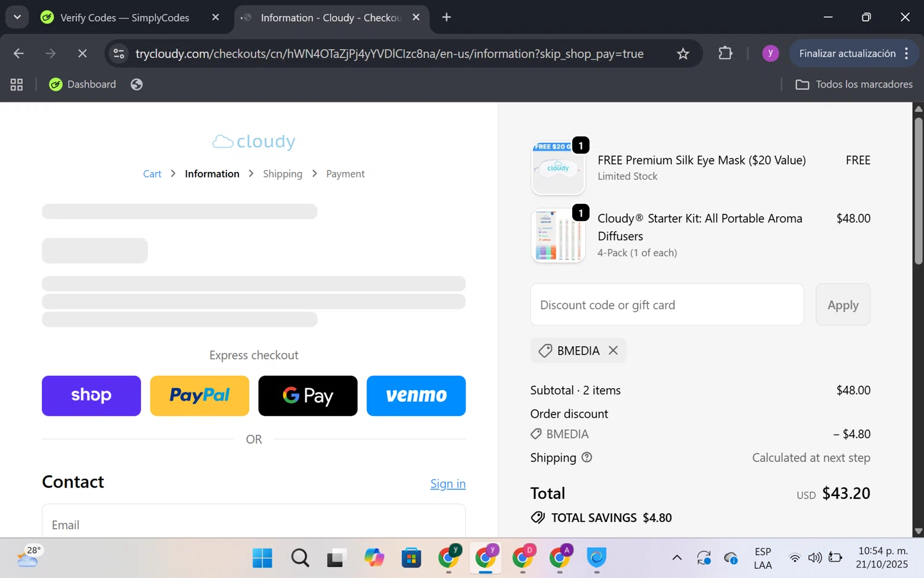Click the BMEDIA tag icon chip
This screenshot has width=924, height=578.
[x=545, y=351]
